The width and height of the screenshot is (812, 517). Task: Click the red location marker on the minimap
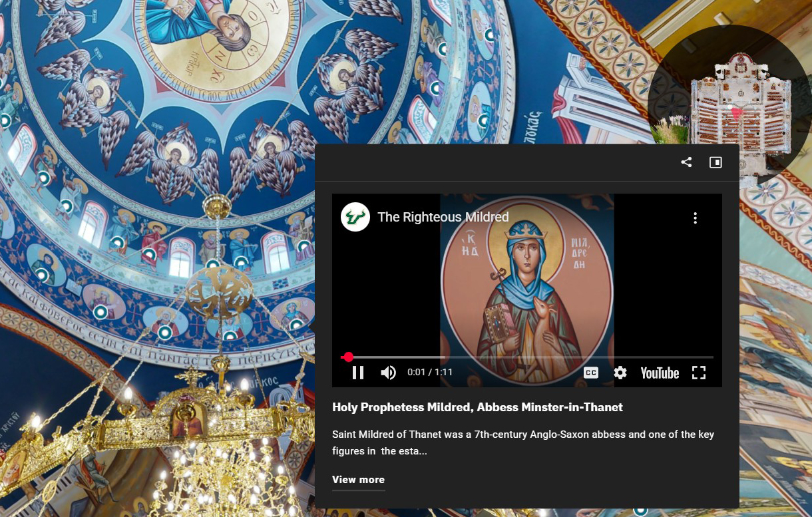736,113
